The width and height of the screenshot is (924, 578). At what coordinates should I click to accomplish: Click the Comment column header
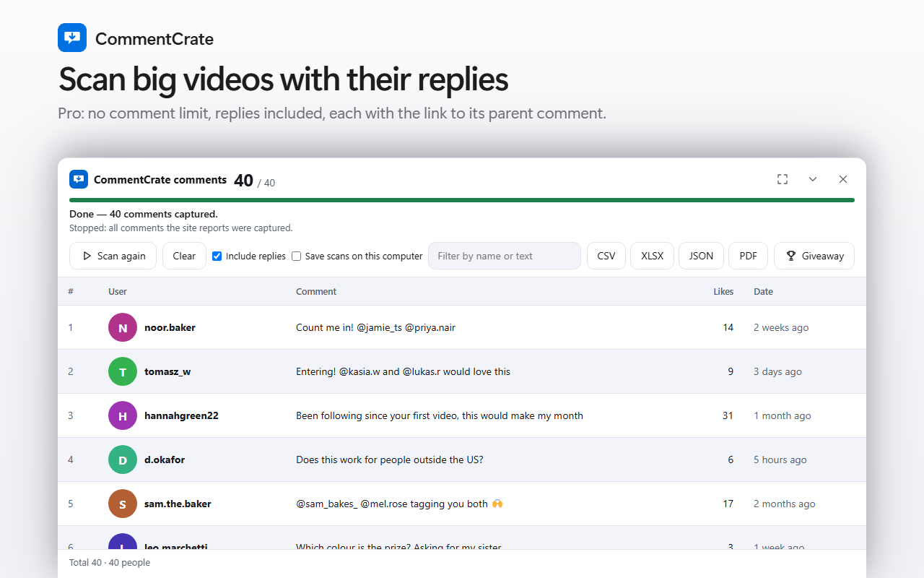click(x=316, y=292)
